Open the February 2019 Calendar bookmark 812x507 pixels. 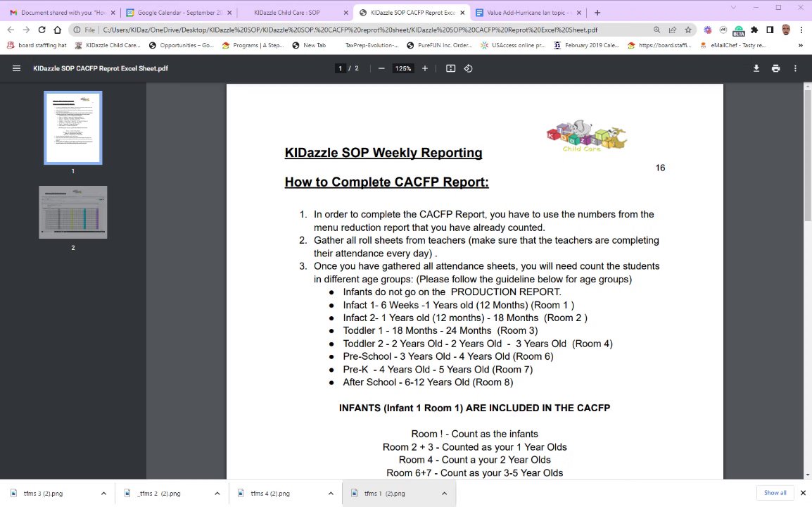(587, 46)
